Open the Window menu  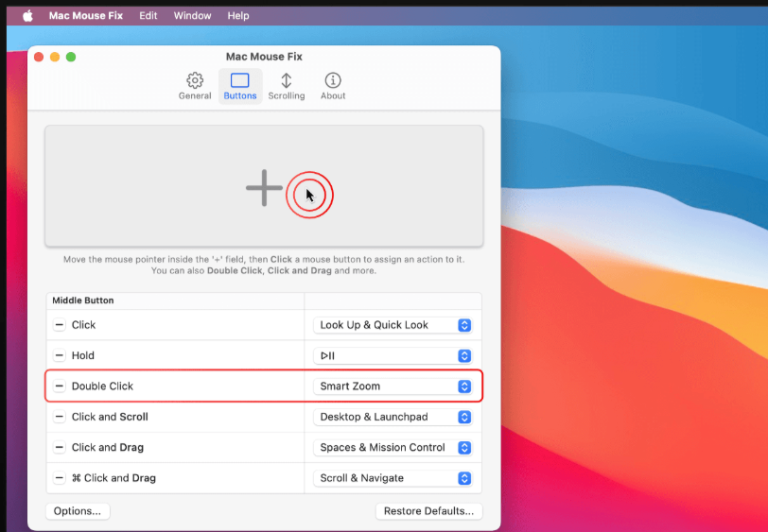tap(192, 16)
